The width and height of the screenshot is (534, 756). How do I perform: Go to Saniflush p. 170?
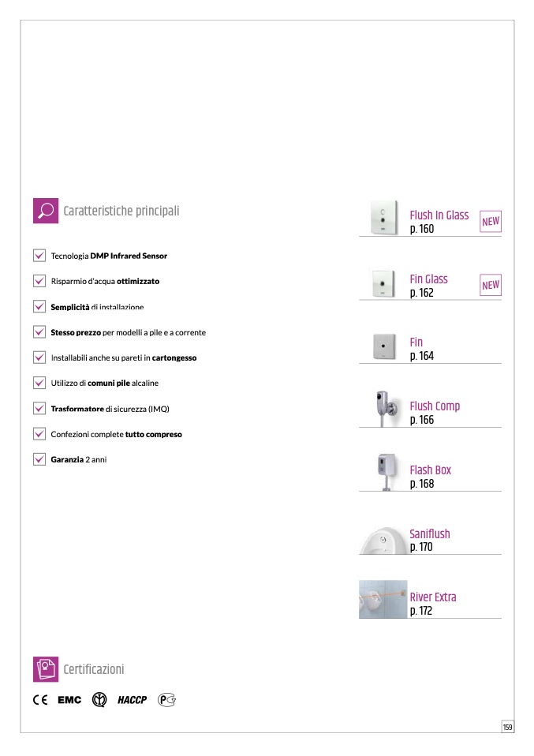click(430, 540)
